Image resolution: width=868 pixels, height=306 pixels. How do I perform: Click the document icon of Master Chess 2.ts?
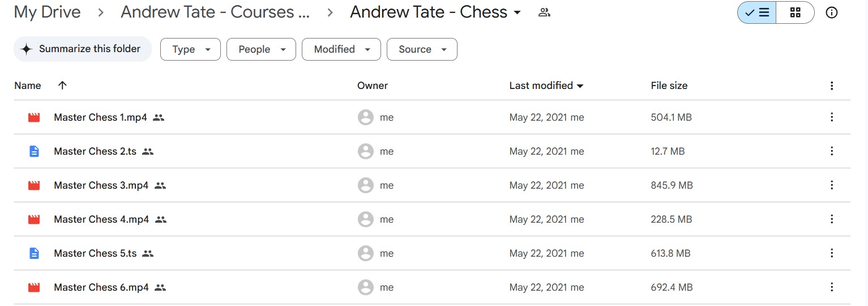[34, 151]
